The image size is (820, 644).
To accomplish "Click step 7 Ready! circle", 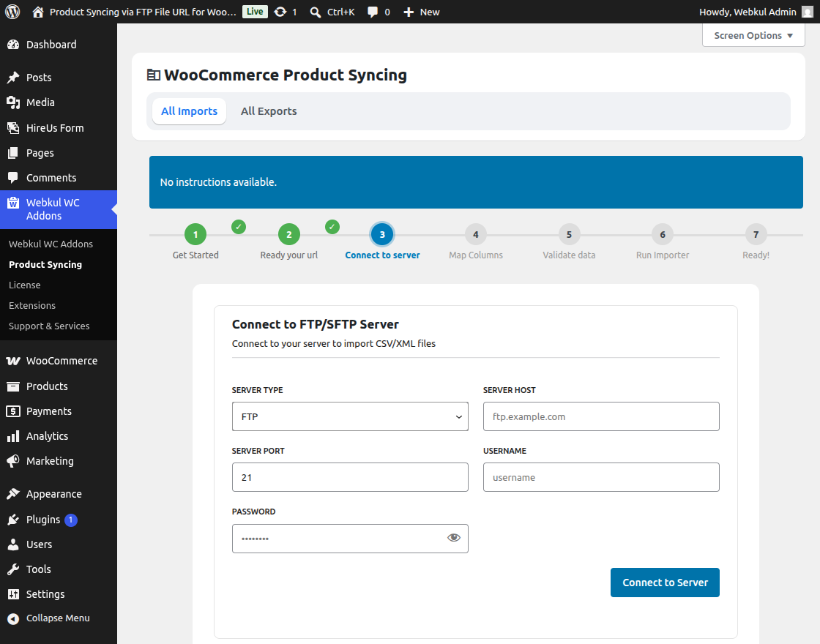I will point(756,235).
